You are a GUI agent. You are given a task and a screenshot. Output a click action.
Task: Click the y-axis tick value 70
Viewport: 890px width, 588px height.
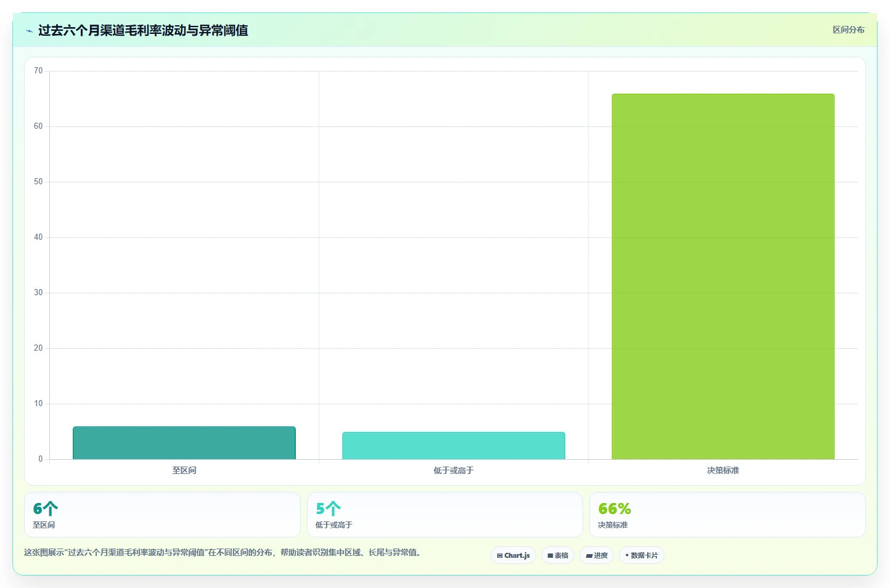(38, 71)
